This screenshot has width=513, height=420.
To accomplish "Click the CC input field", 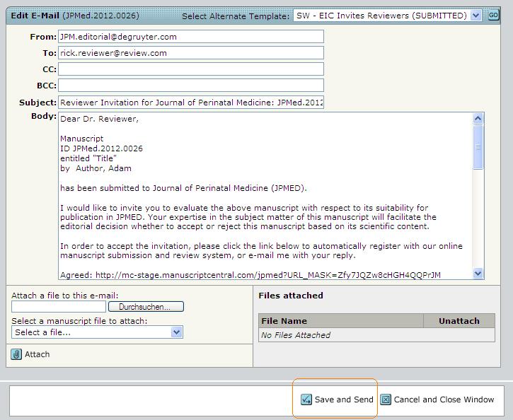I will (190, 69).
